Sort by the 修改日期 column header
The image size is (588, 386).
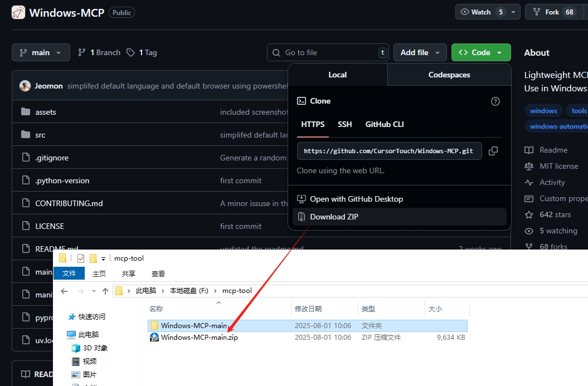click(x=308, y=309)
